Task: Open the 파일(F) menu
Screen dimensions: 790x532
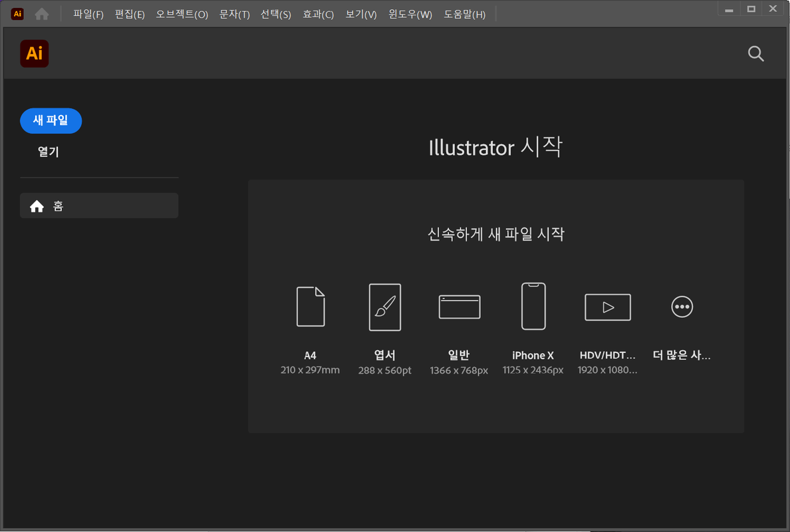Action: 88,14
